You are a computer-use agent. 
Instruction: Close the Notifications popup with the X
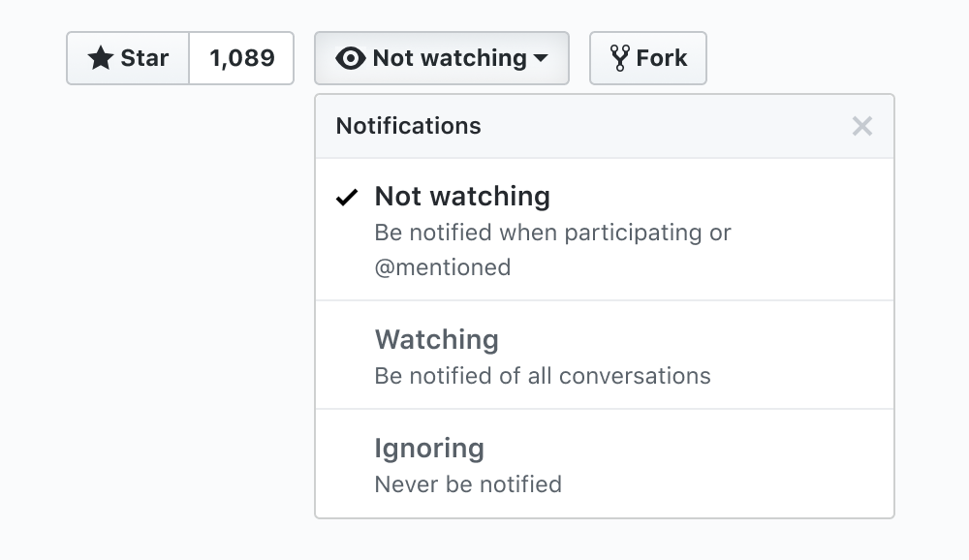pos(862,126)
